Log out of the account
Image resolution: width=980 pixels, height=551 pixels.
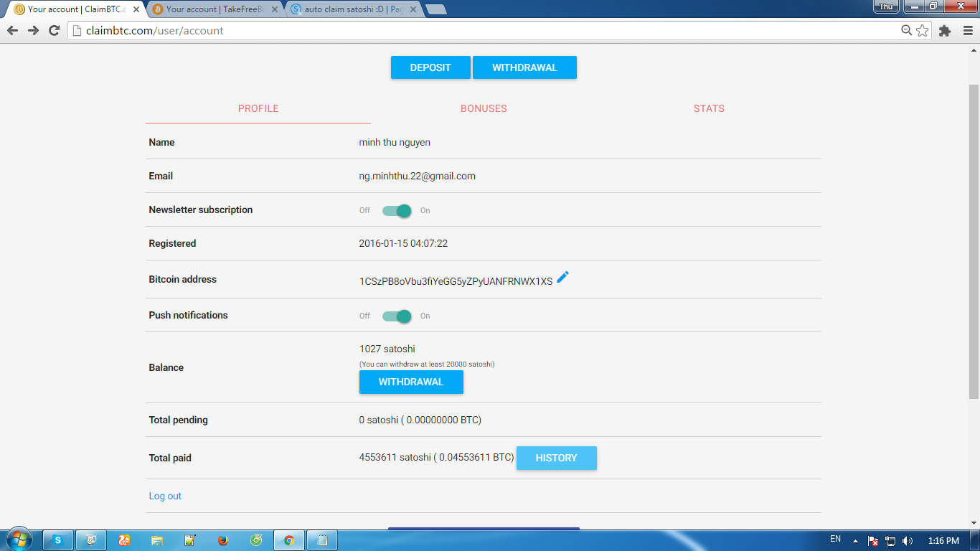pos(165,496)
